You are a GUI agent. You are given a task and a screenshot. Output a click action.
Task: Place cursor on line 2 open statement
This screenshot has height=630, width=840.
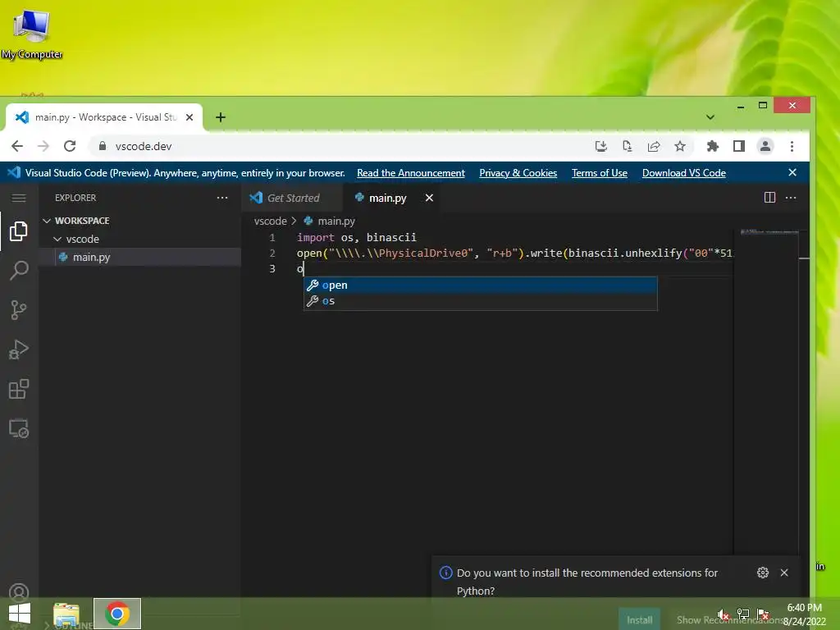(514, 253)
